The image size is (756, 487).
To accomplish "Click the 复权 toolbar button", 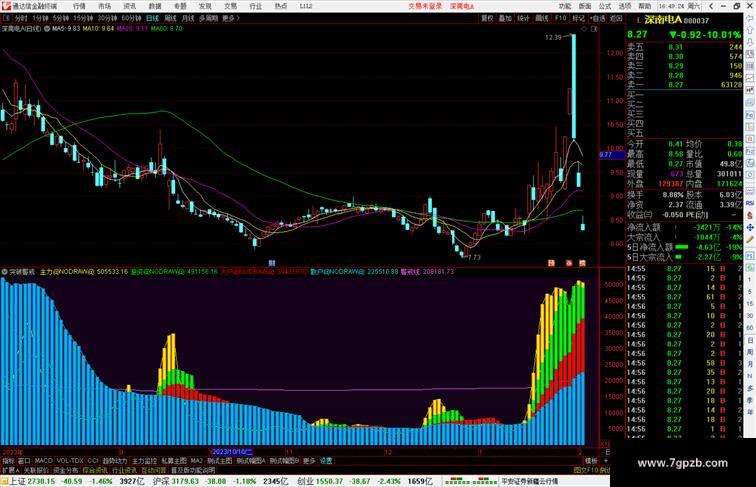I will click(487, 18).
